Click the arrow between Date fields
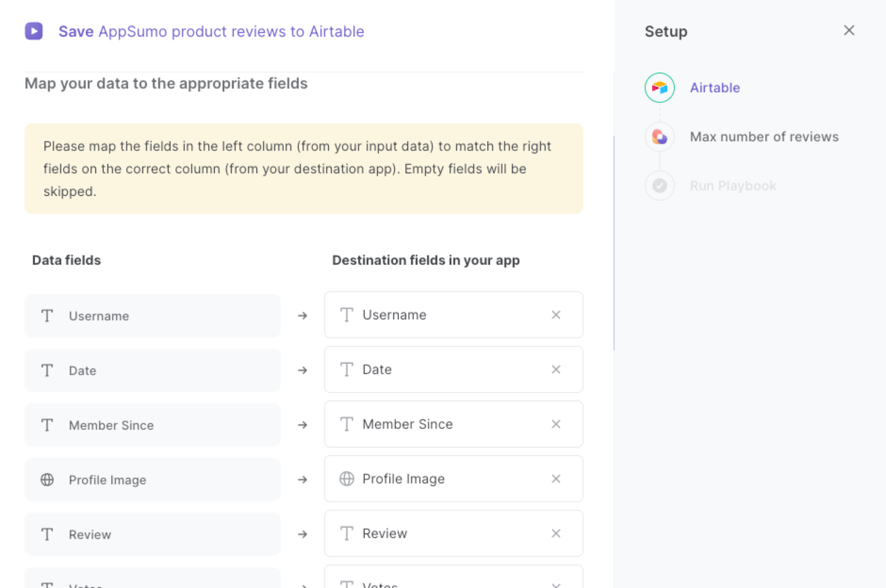Image resolution: width=886 pixels, height=588 pixels. (302, 370)
